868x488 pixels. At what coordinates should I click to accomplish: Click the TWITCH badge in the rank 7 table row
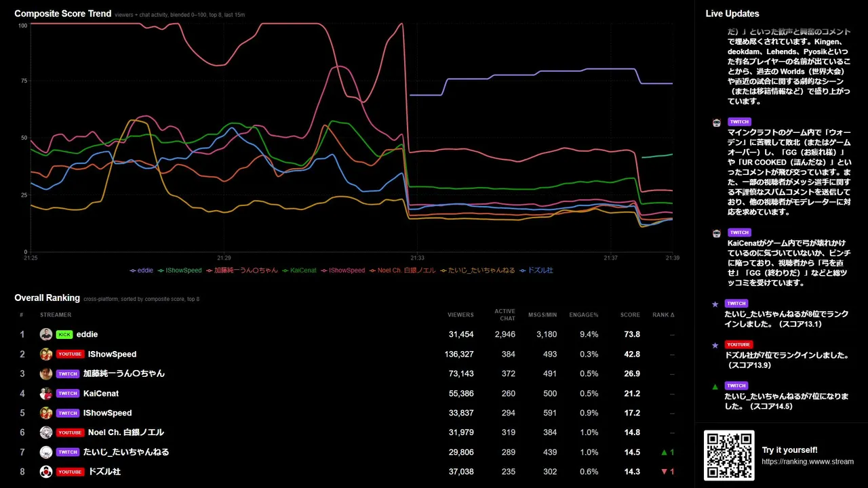click(68, 453)
